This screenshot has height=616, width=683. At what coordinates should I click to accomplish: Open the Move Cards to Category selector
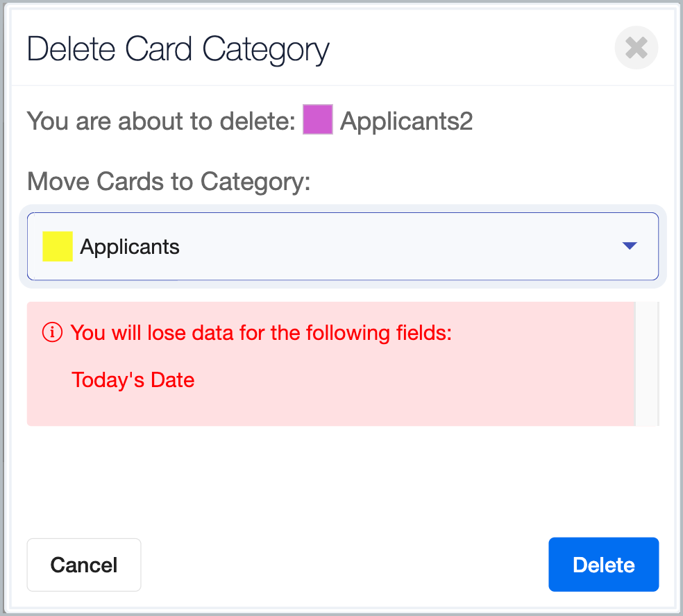(343, 246)
